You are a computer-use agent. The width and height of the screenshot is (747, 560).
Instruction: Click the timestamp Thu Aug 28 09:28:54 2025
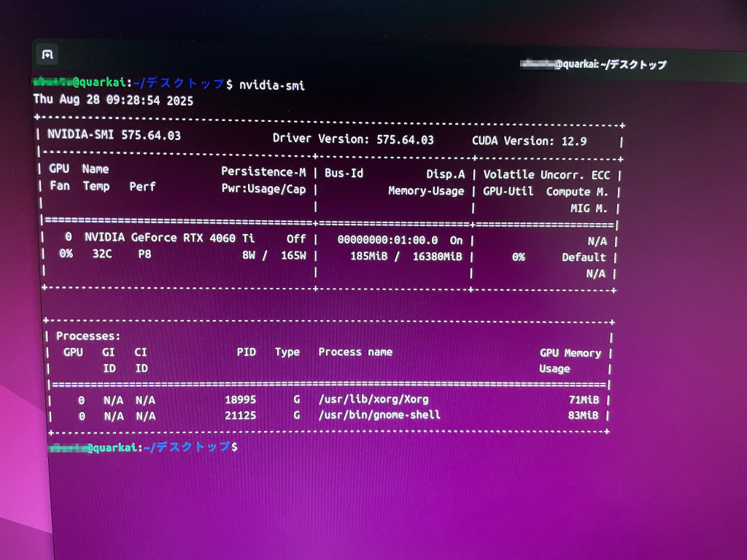click(113, 100)
